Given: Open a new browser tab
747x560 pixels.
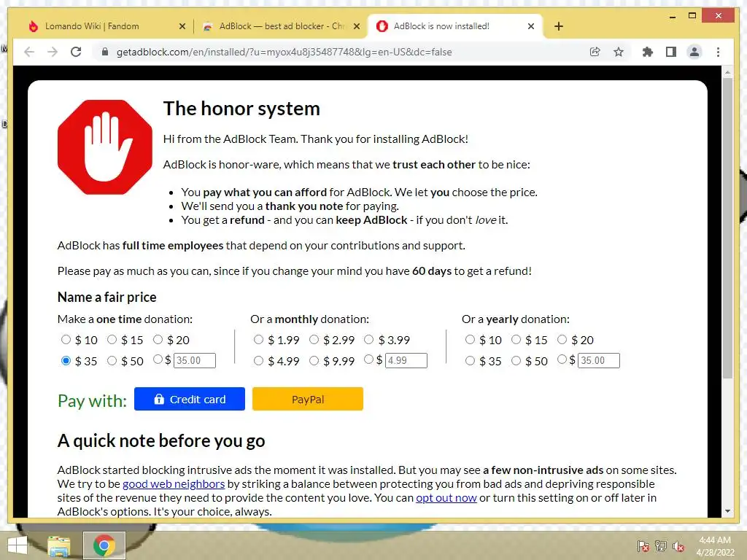Looking at the screenshot, I should point(559,26).
